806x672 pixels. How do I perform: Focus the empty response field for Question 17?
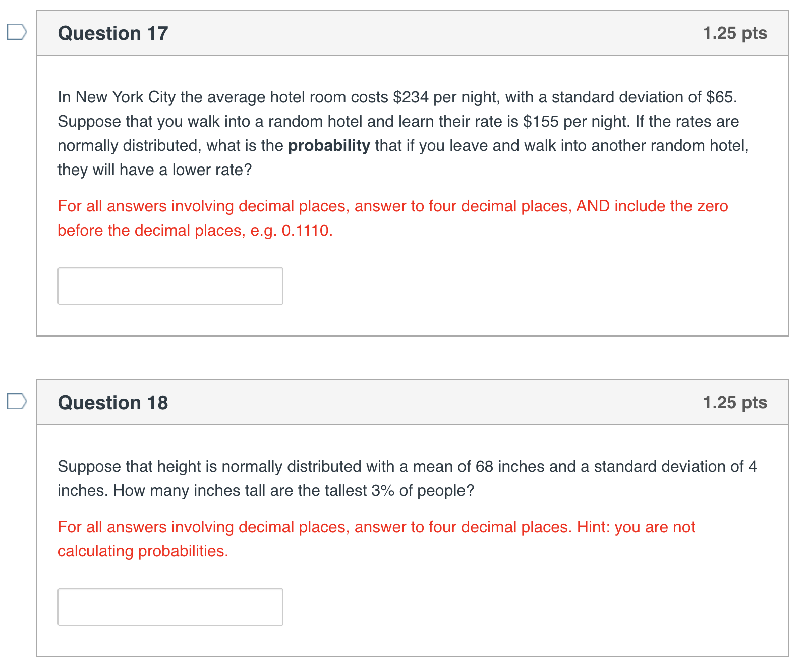[170, 286]
